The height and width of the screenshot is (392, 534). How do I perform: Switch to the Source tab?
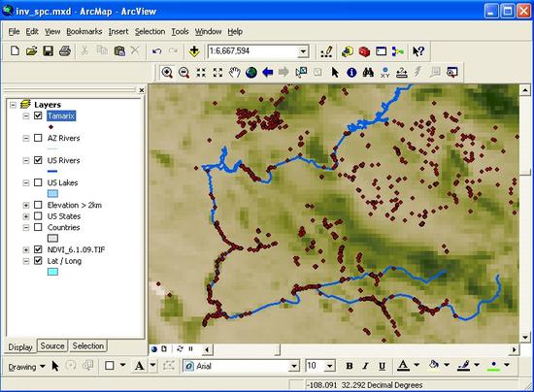52,345
